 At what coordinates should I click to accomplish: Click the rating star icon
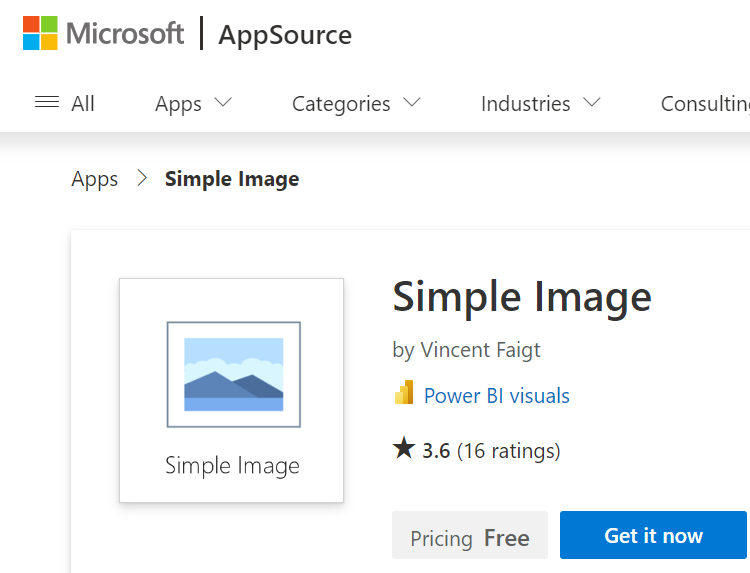click(x=404, y=448)
